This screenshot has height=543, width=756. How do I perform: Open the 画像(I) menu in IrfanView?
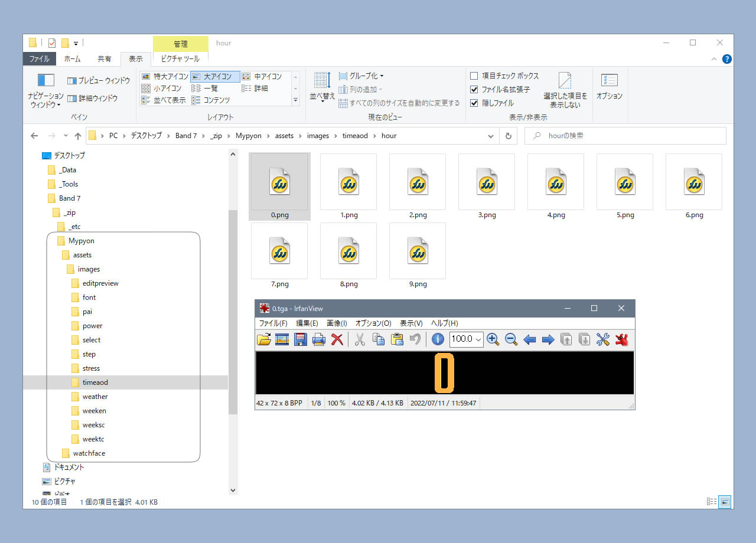pos(337,323)
